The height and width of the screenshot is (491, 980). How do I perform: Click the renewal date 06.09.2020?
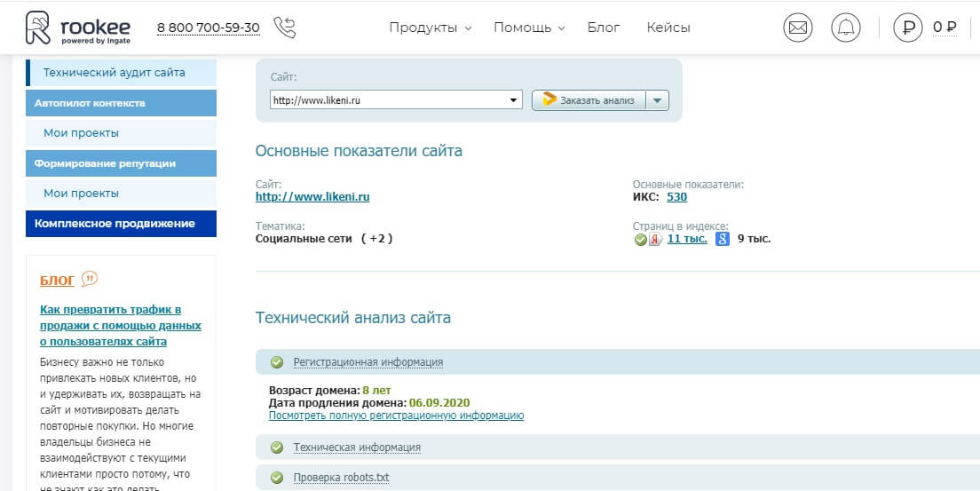439,403
